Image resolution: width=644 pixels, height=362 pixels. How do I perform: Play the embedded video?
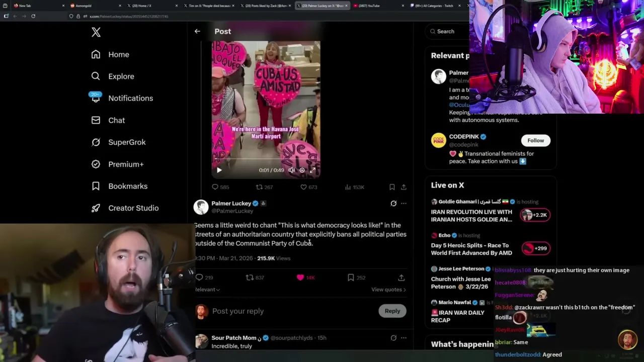pos(219,170)
